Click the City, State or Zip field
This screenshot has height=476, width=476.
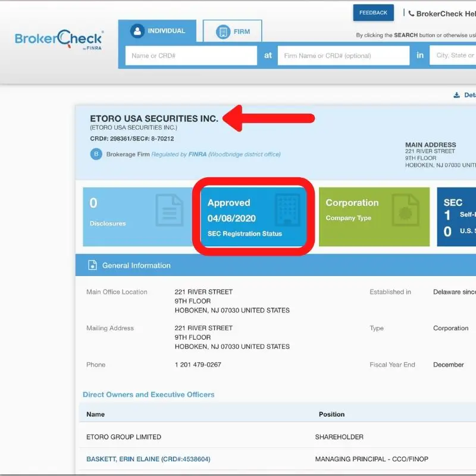[x=456, y=55]
